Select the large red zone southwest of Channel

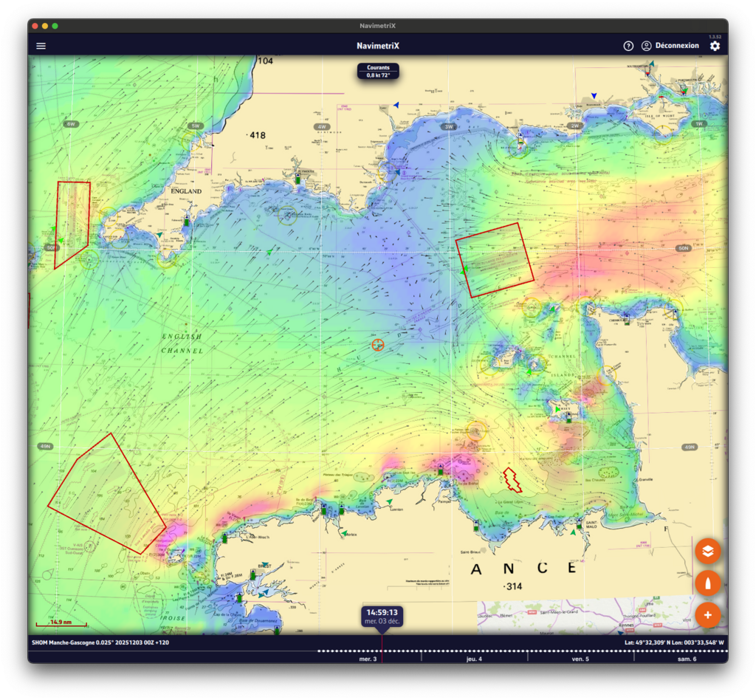(x=106, y=494)
